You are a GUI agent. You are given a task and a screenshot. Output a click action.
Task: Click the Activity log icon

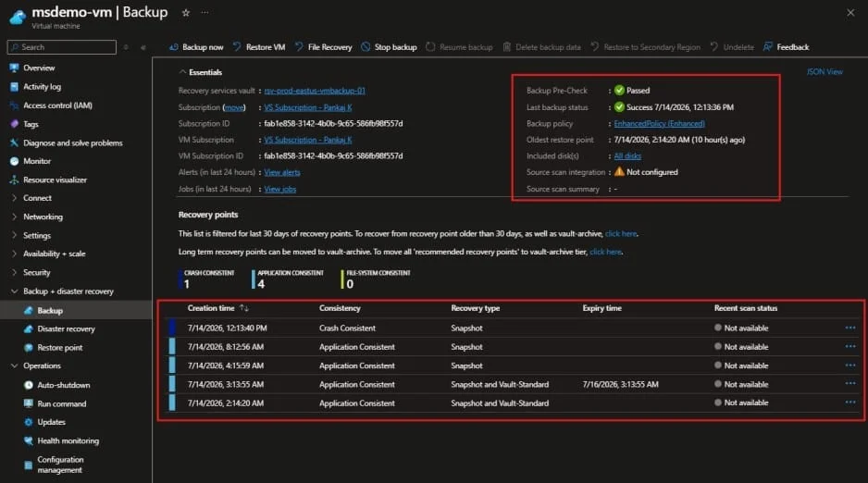click(15, 87)
